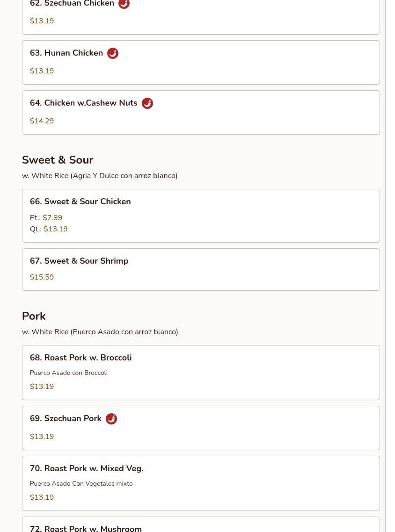The width and height of the screenshot is (395, 532).
Task: Click the Pork section heading
Action: point(34,316)
